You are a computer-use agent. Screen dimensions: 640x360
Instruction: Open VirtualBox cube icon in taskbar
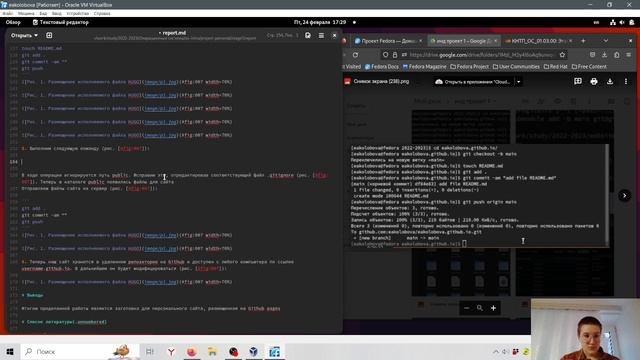[x=253, y=351]
